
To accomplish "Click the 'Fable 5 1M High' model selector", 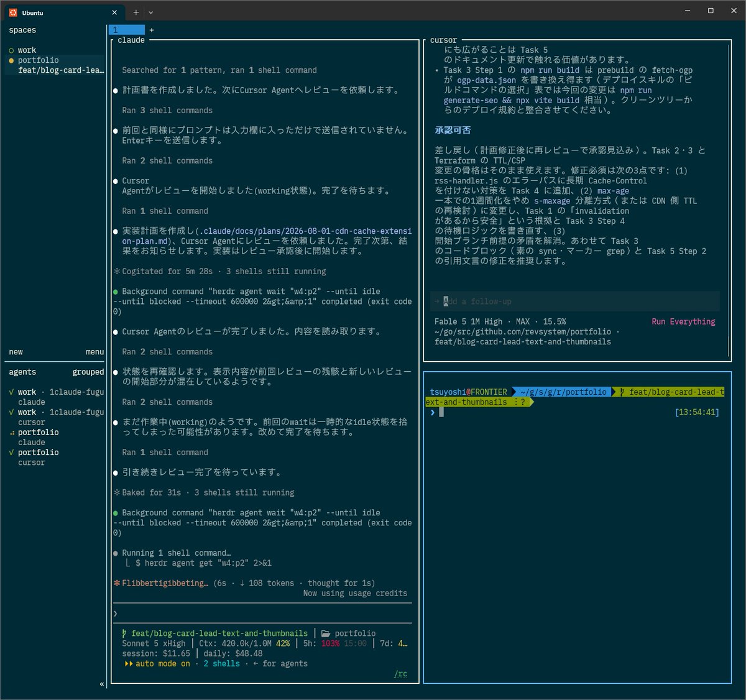I will (x=468, y=322).
